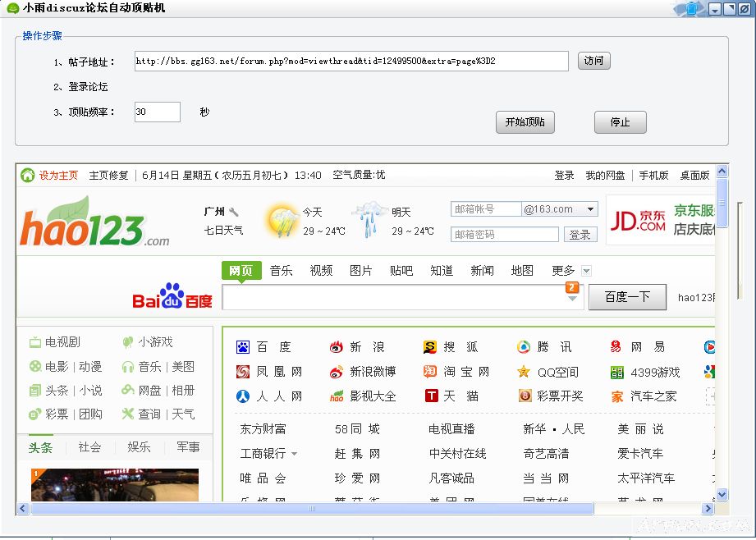Image resolution: width=756 pixels, height=540 pixels.
Task: Click the 彩票开奖 lottery icon
Action: click(525, 396)
